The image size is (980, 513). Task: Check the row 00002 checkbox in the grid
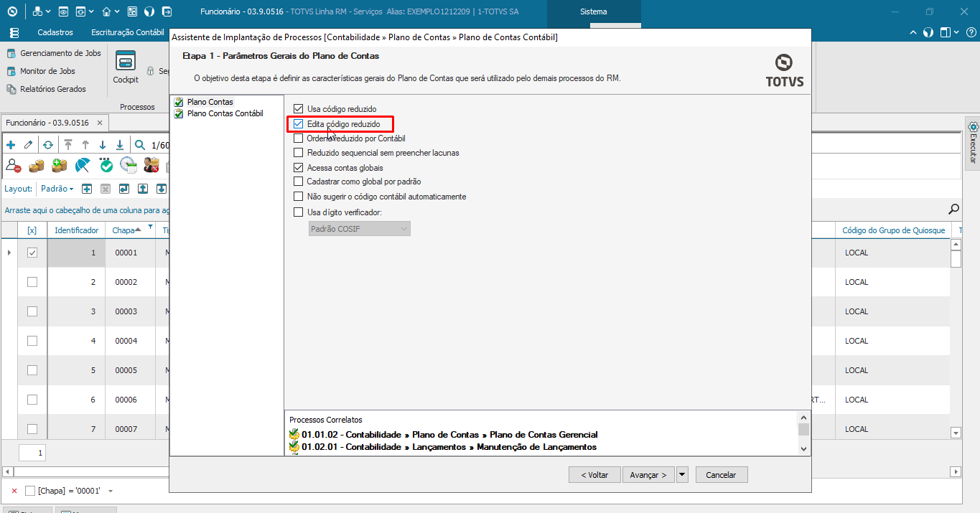point(32,282)
